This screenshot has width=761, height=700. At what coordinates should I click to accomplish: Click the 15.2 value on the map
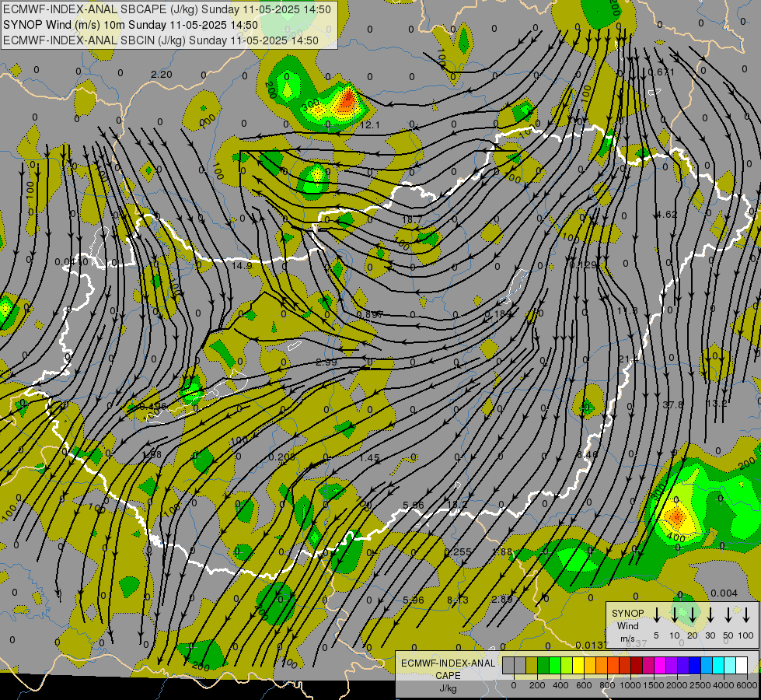click(457, 505)
